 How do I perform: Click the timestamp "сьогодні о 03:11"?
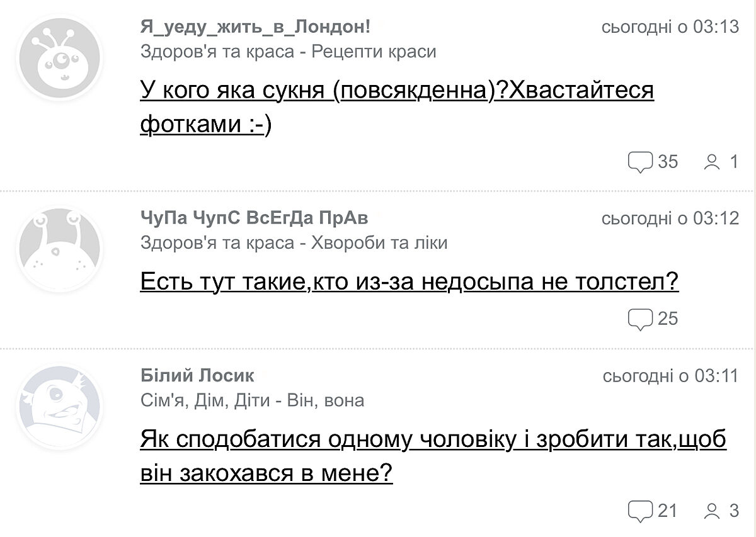(670, 376)
